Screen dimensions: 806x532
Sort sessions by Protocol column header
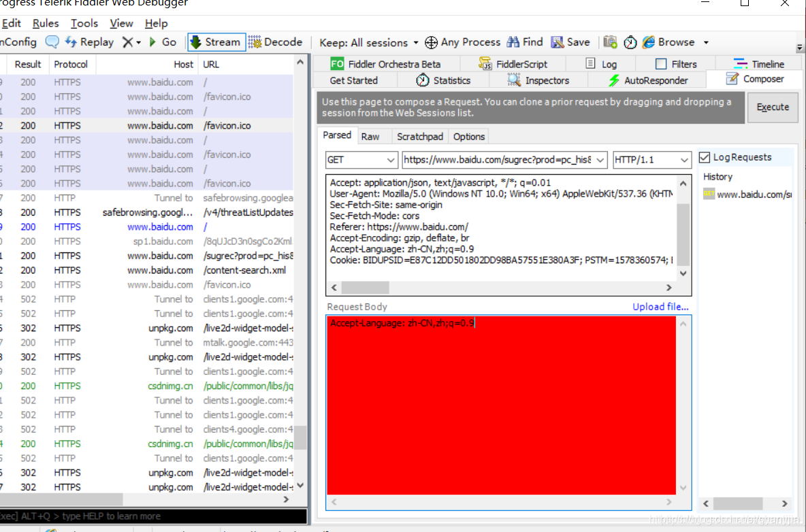click(71, 64)
